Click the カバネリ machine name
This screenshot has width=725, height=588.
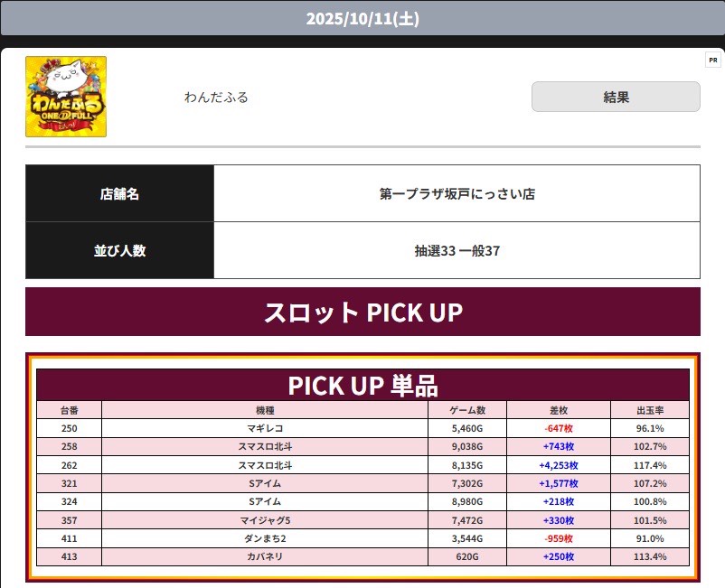pyautogui.click(x=265, y=556)
